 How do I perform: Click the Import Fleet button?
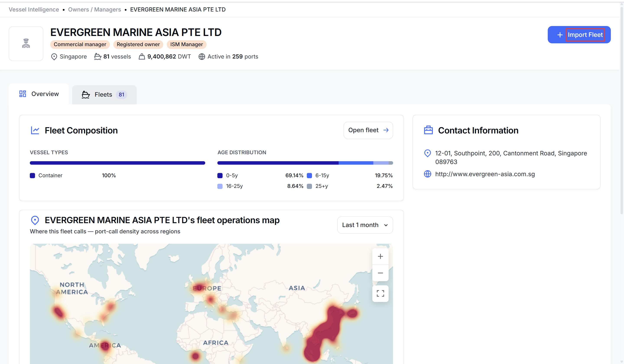[579, 35]
